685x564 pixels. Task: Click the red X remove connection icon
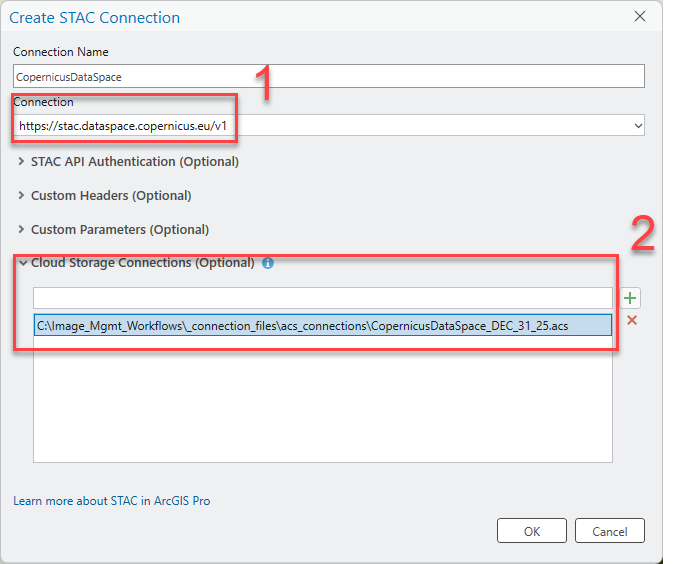[631, 321]
